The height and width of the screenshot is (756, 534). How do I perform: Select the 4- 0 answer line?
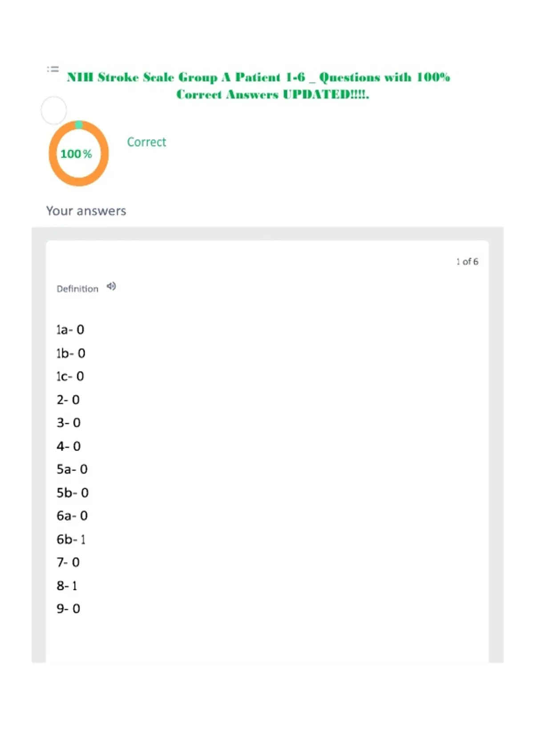coord(69,446)
